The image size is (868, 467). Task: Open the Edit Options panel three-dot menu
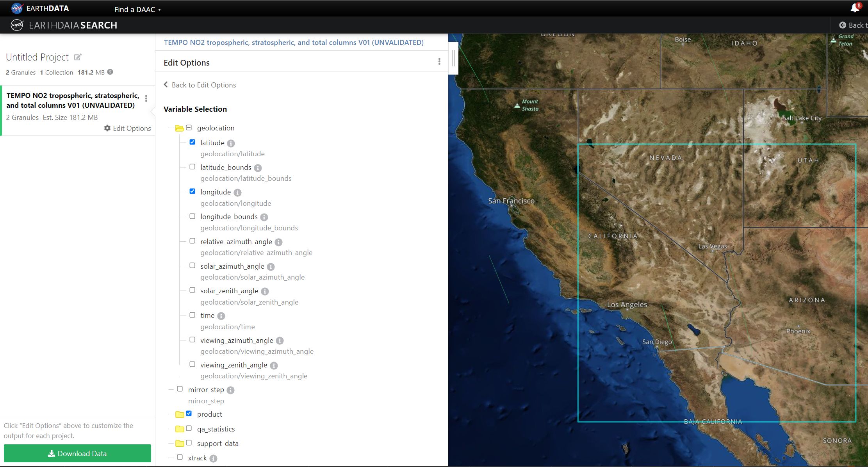439,61
